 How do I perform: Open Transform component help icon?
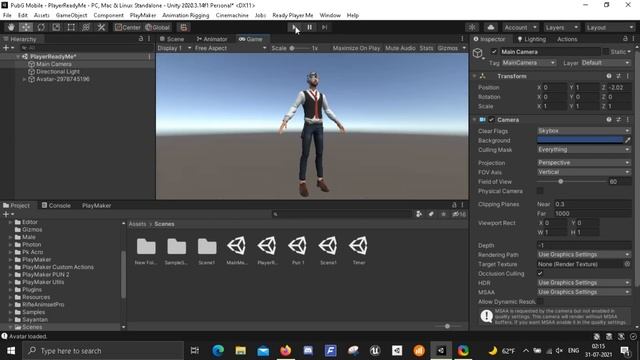click(x=609, y=76)
